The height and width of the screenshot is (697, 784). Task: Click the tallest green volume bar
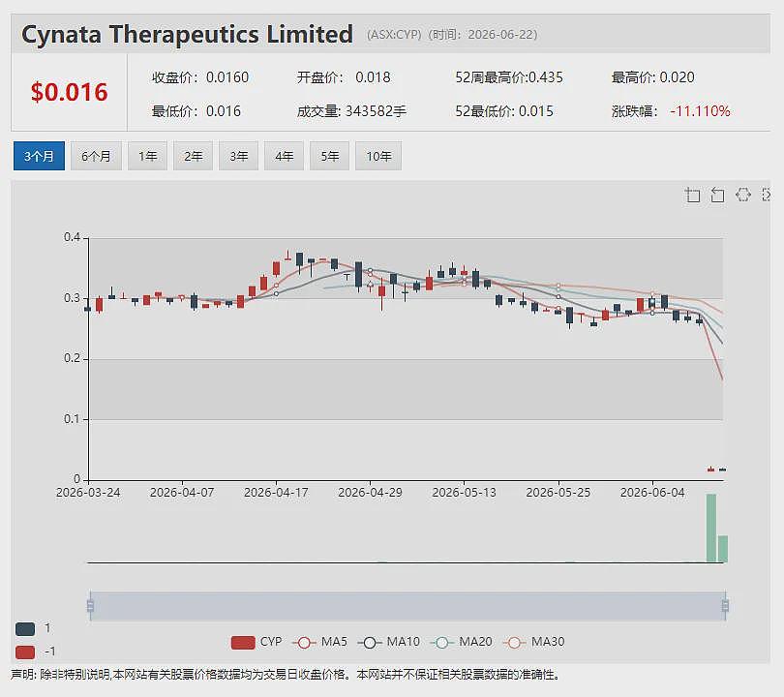[711, 528]
